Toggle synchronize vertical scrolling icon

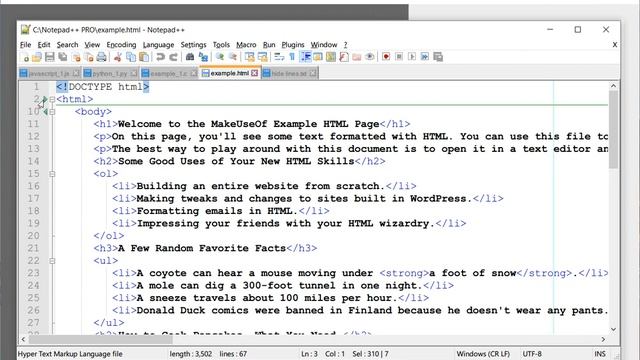pyautogui.click(x=249, y=57)
